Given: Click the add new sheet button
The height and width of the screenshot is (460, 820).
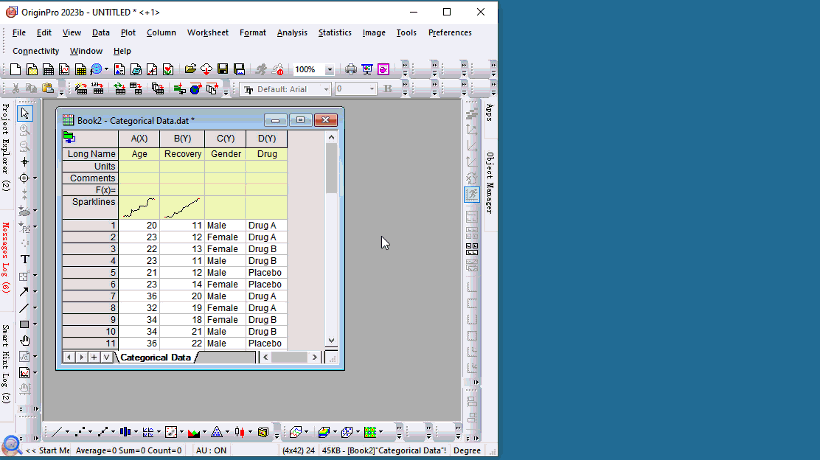Looking at the screenshot, I should point(94,357).
